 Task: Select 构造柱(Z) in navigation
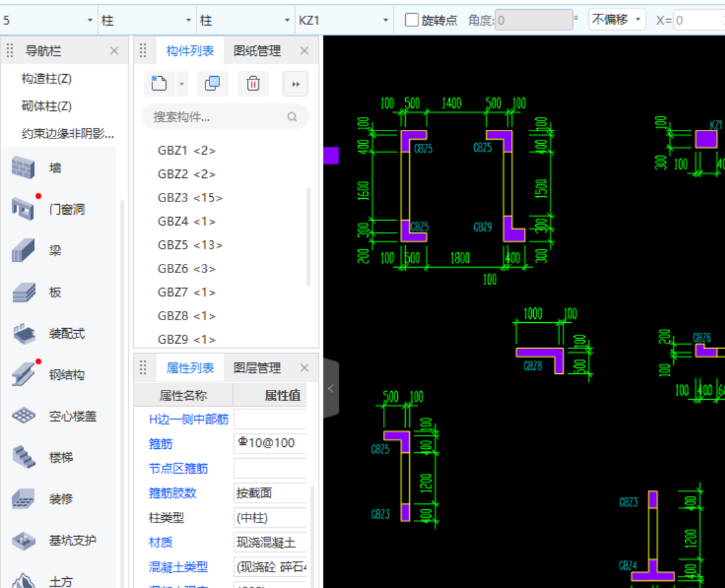46,79
